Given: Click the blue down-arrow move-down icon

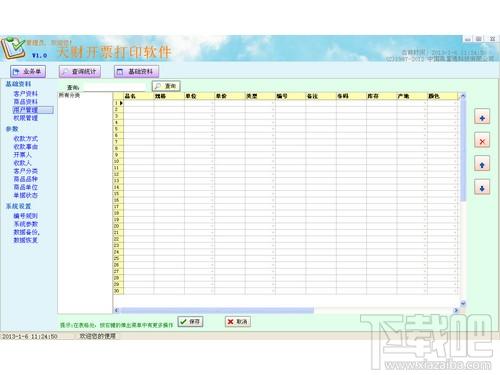Looking at the screenshot, I should pos(482,188).
